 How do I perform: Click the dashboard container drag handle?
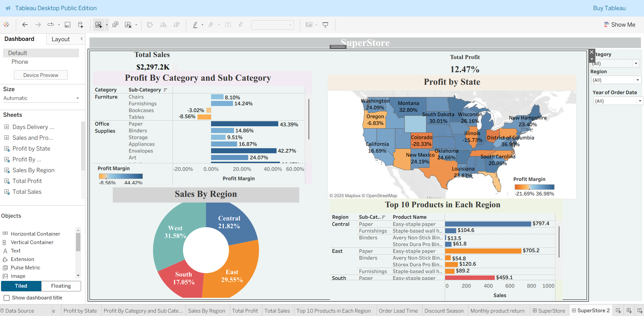338,47
